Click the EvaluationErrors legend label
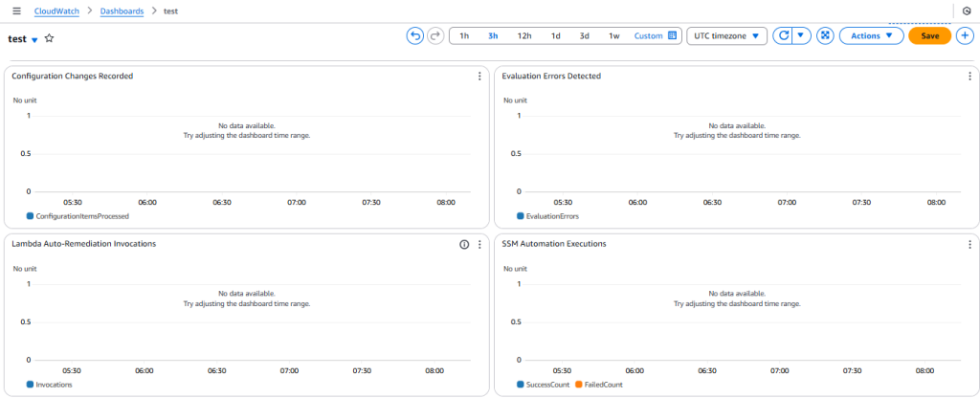This screenshot has height=398, width=980. point(552,216)
